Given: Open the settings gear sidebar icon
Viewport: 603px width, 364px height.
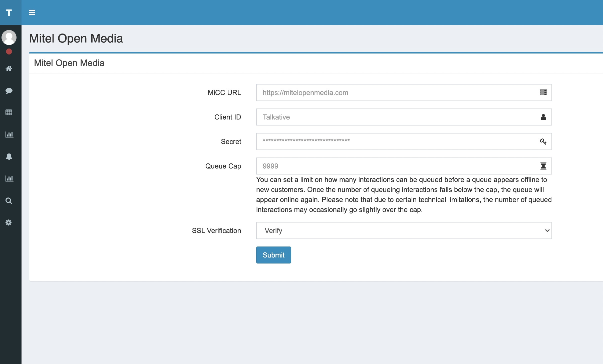Looking at the screenshot, I should (x=9, y=222).
